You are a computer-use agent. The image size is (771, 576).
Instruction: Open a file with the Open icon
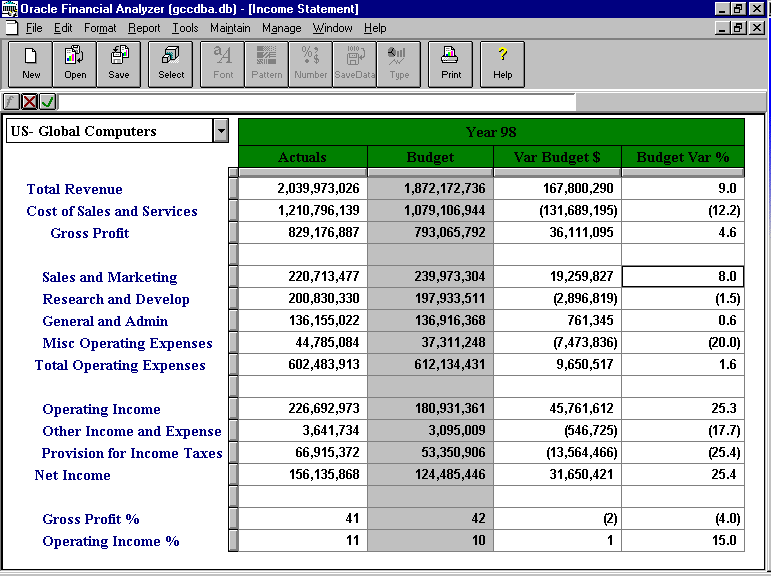(x=75, y=62)
